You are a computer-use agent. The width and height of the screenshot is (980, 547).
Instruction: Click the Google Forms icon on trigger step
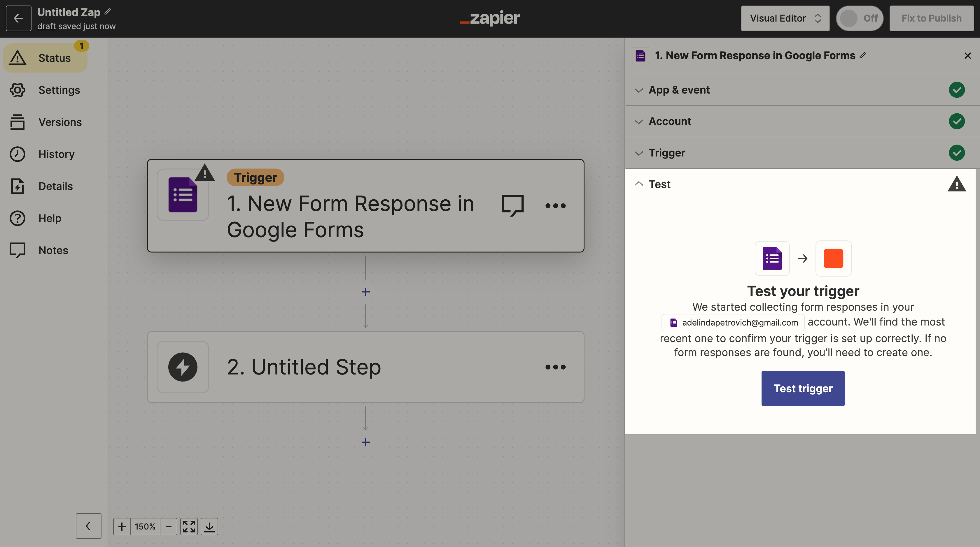(x=183, y=195)
